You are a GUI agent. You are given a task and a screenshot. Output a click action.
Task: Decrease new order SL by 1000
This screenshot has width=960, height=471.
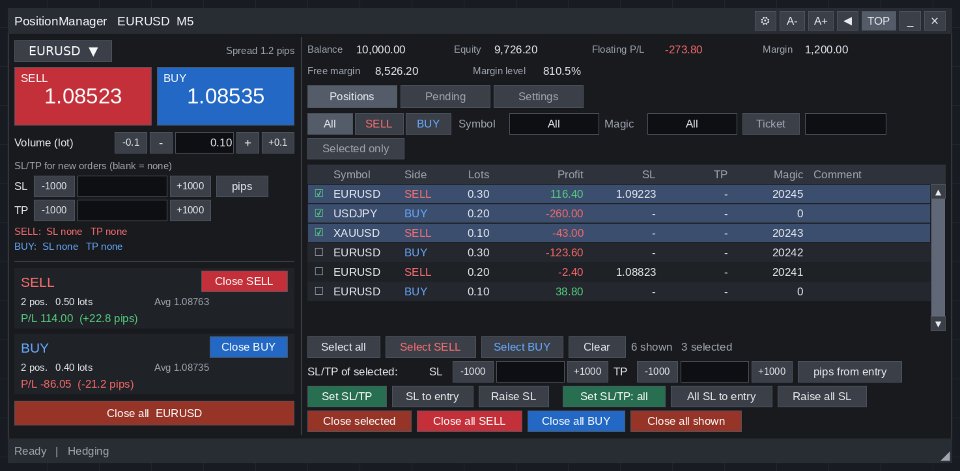tap(54, 186)
